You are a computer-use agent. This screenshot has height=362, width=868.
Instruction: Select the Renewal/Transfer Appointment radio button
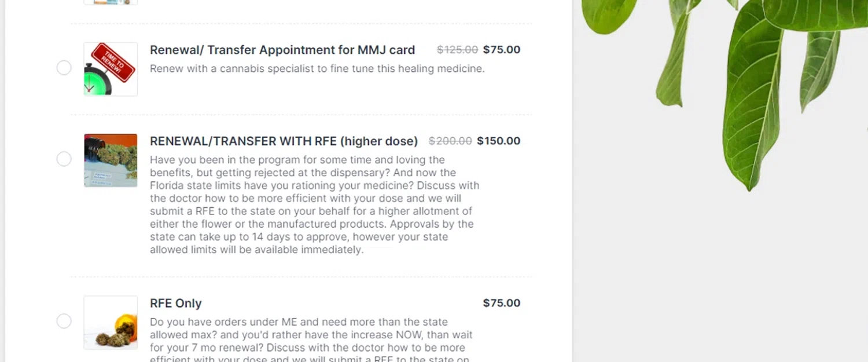[64, 68]
